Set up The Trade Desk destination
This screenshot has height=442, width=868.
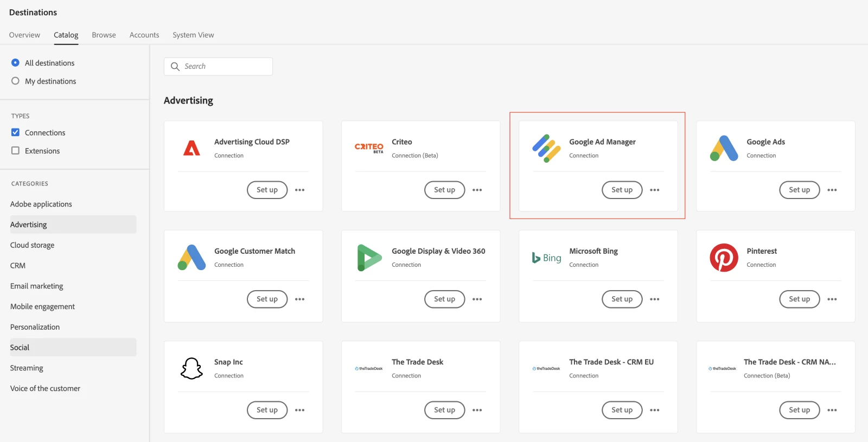(444, 410)
